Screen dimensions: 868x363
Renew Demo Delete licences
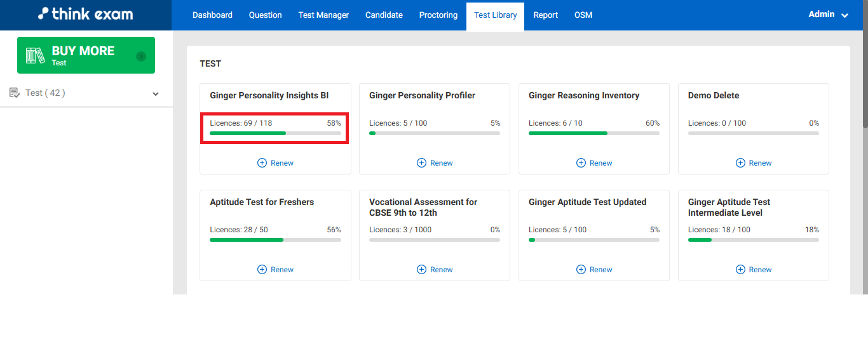coord(754,163)
